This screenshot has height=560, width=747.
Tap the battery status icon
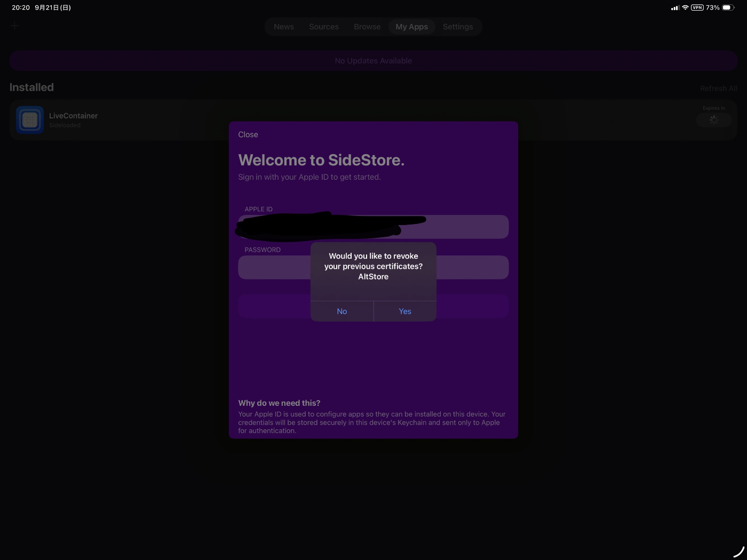coord(728,7)
